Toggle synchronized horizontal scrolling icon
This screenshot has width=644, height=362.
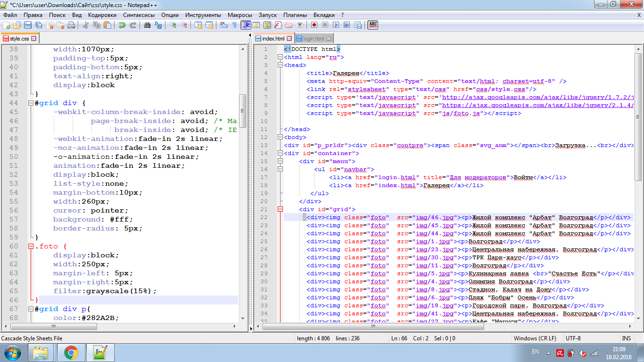tap(209, 25)
